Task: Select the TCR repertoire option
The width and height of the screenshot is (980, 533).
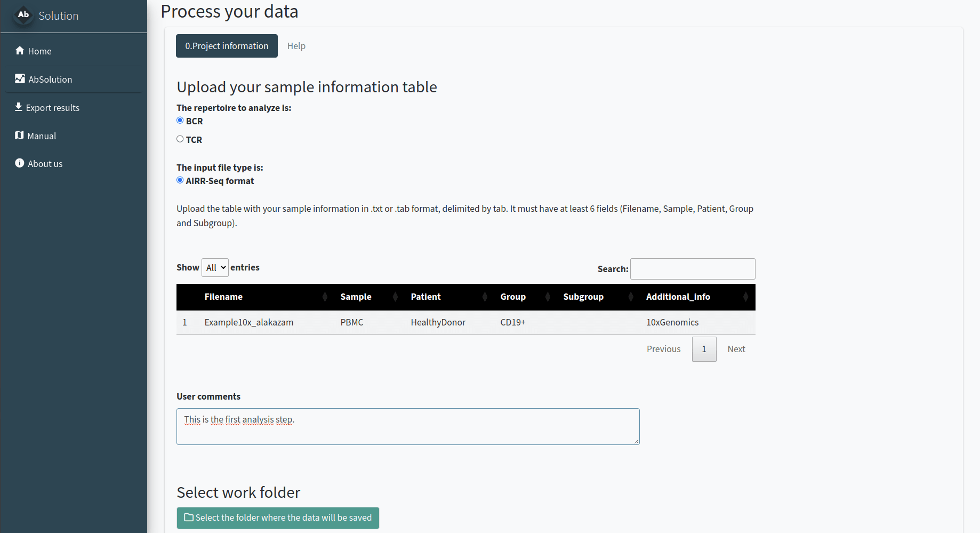Action: pos(180,139)
